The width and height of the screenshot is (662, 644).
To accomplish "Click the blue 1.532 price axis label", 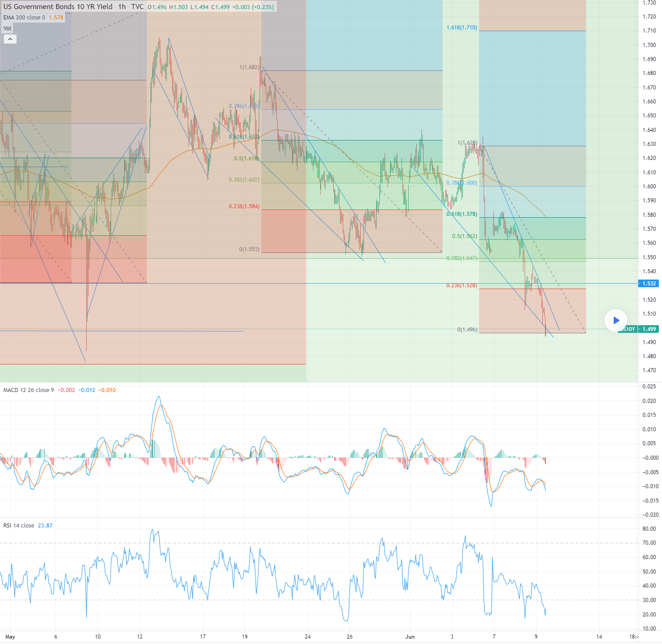I will click(x=648, y=284).
